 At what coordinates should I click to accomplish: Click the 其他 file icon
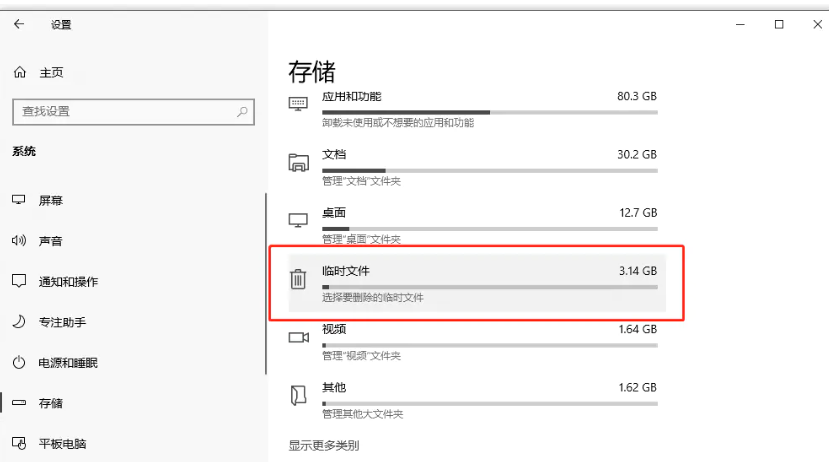click(x=299, y=395)
